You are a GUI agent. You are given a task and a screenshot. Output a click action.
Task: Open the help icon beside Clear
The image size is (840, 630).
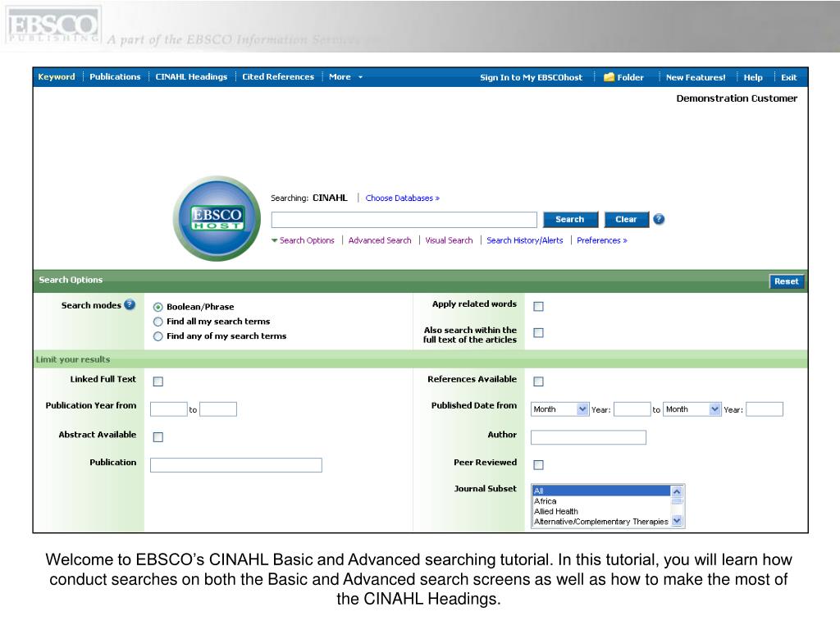(659, 219)
